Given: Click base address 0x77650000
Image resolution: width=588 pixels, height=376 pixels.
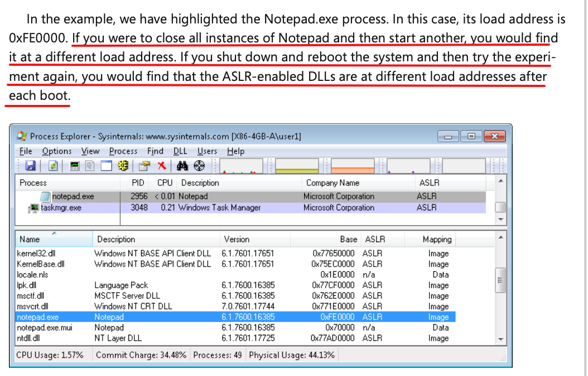Looking at the screenshot, I should (334, 253).
